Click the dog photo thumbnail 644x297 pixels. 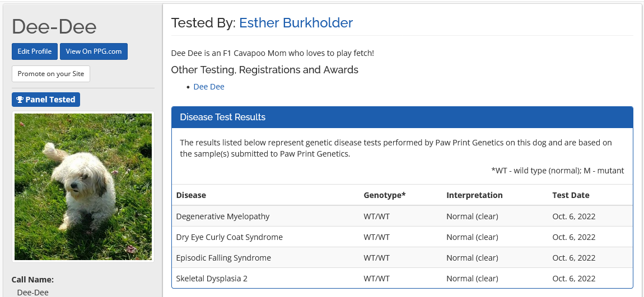(x=83, y=187)
